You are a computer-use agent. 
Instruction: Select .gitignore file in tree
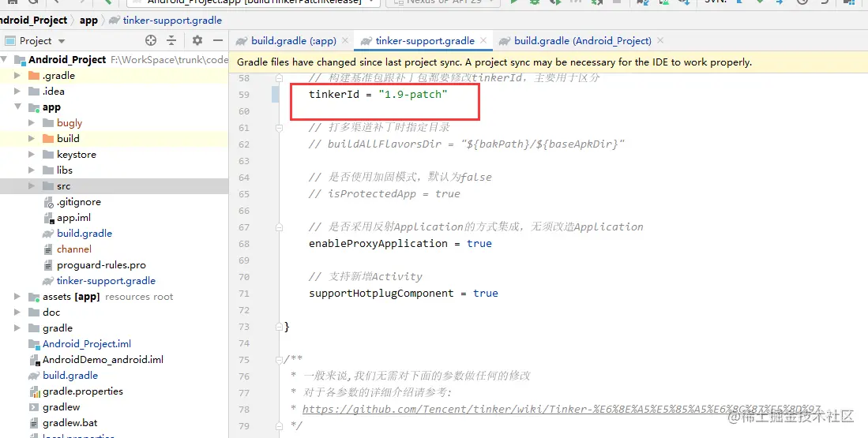tap(79, 202)
